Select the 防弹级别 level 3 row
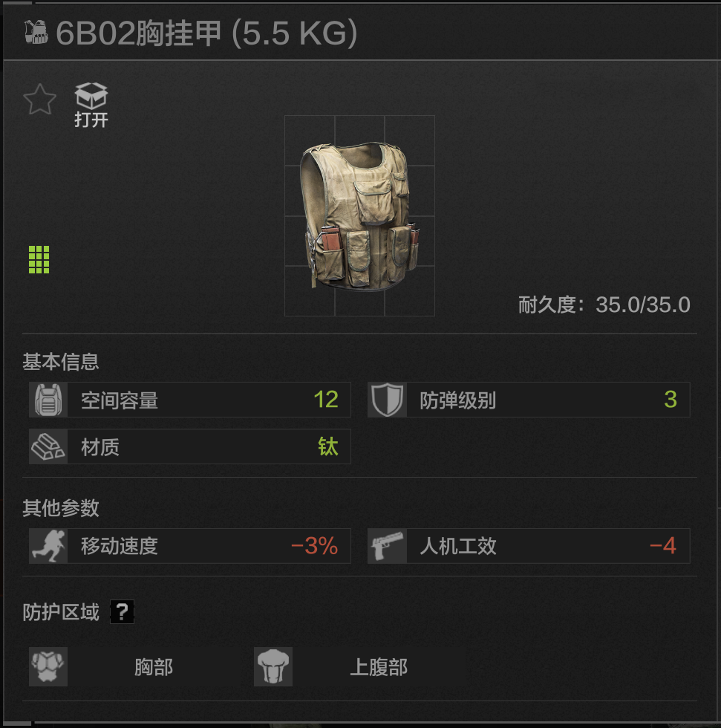Screen dimensions: 721x728 click(x=529, y=400)
